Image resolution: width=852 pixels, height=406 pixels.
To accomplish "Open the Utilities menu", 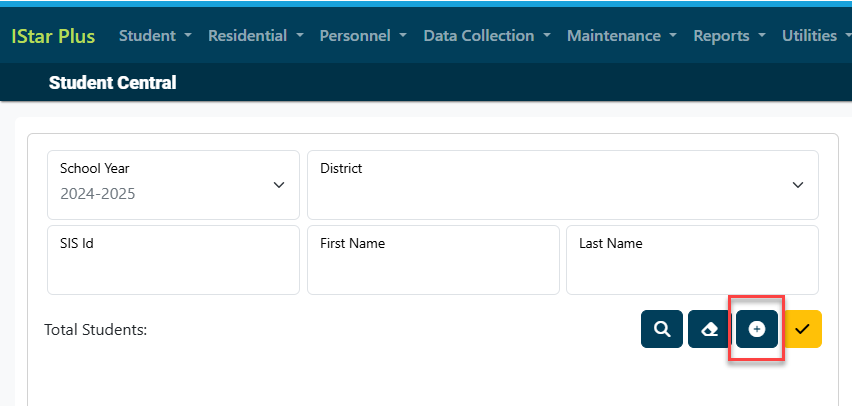I will [x=816, y=36].
